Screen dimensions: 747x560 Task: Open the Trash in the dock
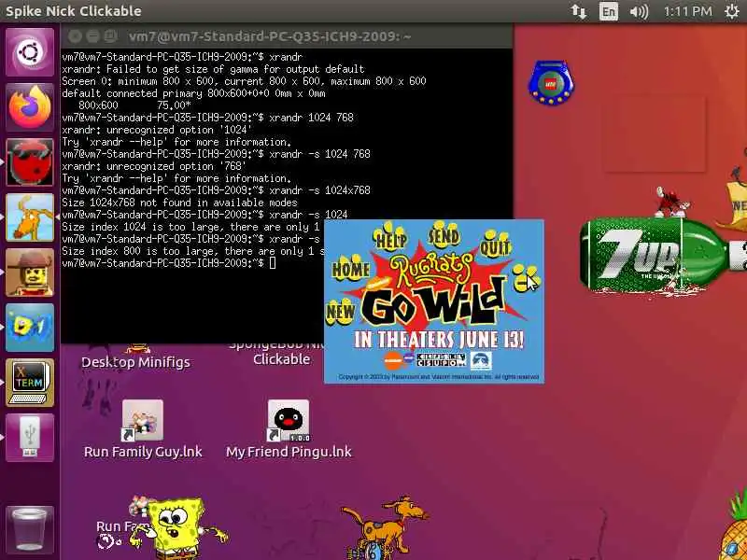coord(30,528)
